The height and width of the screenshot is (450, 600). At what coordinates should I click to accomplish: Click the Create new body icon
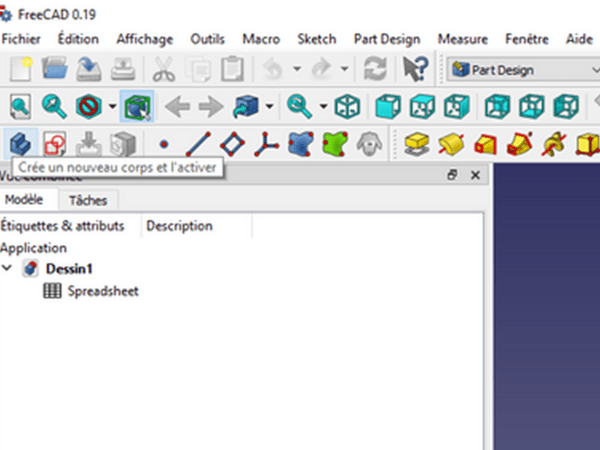[19, 143]
